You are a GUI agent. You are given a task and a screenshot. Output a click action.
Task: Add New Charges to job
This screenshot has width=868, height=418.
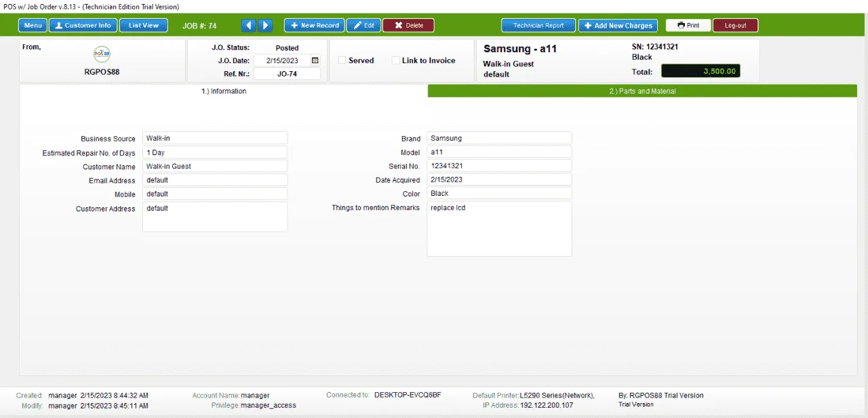pyautogui.click(x=618, y=25)
